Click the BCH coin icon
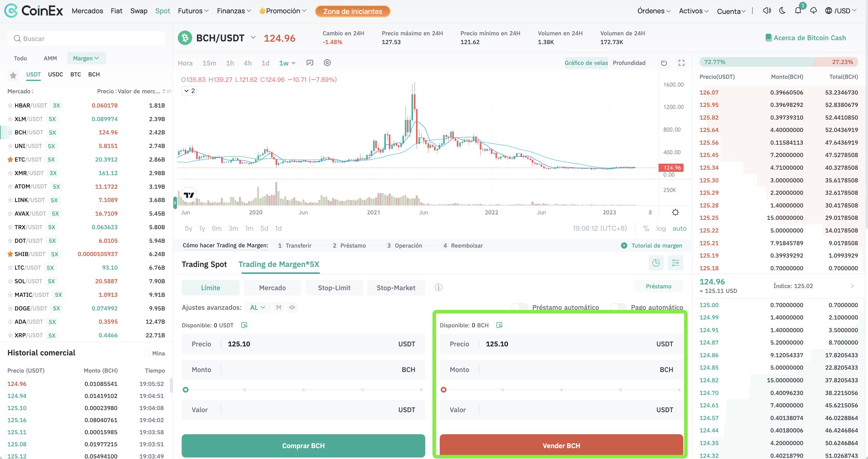Image resolution: width=868 pixels, height=459 pixels. coord(185,38)
